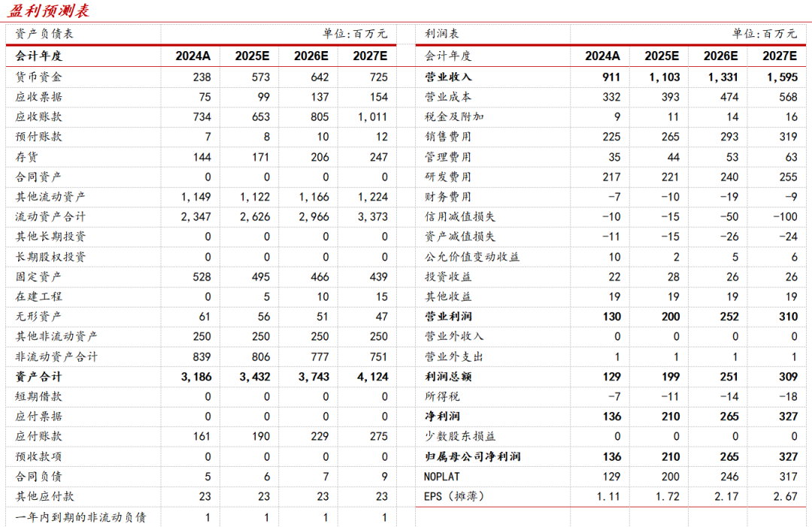Select 应收账款 2027E value 1,011

point(373,117)
